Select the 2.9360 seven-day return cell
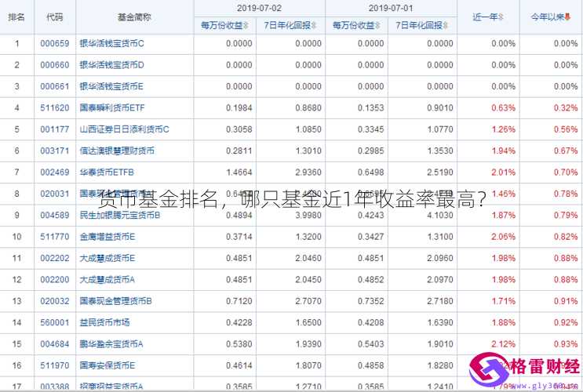This screenshot has width=583, height=392. [x=308, y=172]
